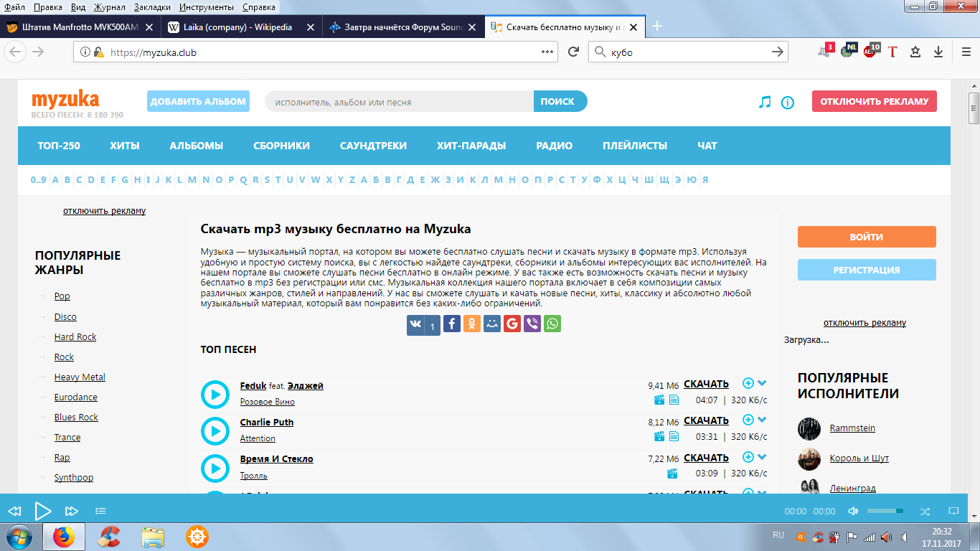Click the orange ВОЙТИ button
Screen dimensions: 980x551
point(867,237)
